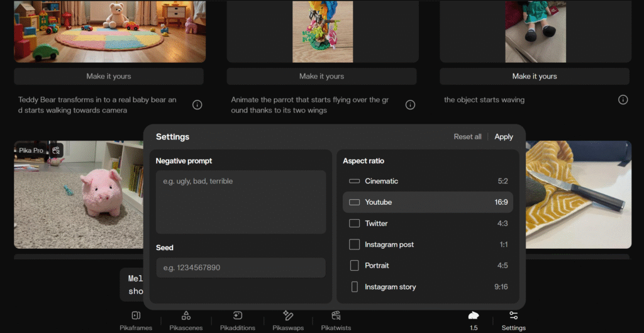Open the Pikaswaps tool
Screen dimensions: 644x333
coord(288,316)
